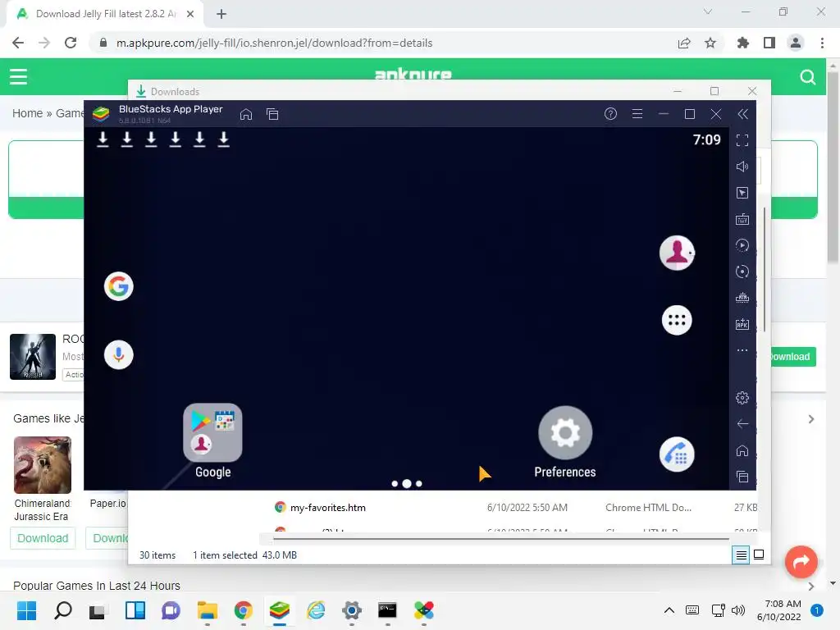The height and width of the screenshot is (630, 840).
Task: Open BlueStacks memory trim tool
Action: [x=742, y=298]
